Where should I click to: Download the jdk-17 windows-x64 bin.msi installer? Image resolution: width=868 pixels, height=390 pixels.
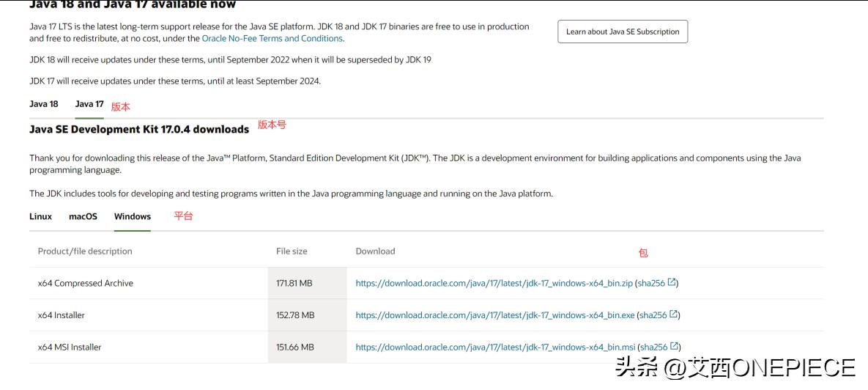tap(495, 347)
